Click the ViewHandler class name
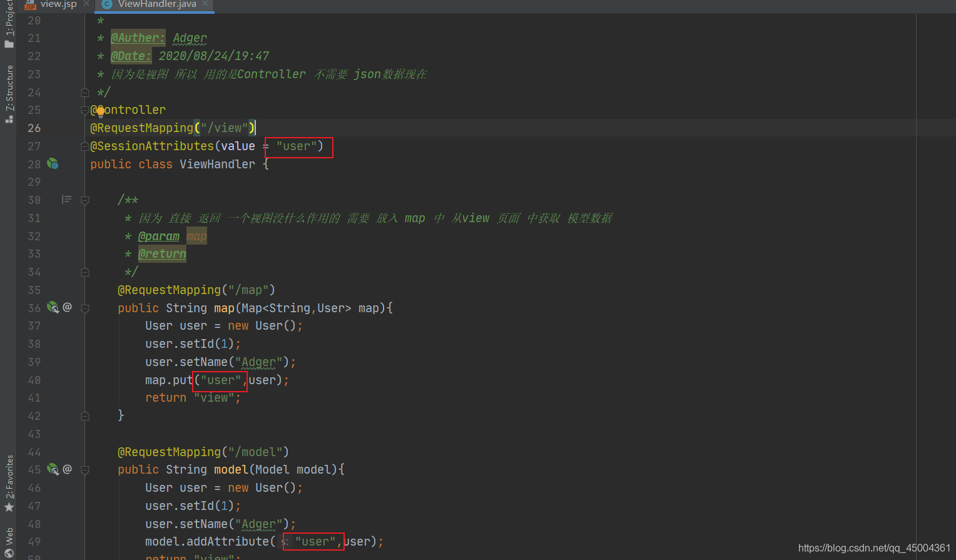956x560 pixels. click(217, 165)
